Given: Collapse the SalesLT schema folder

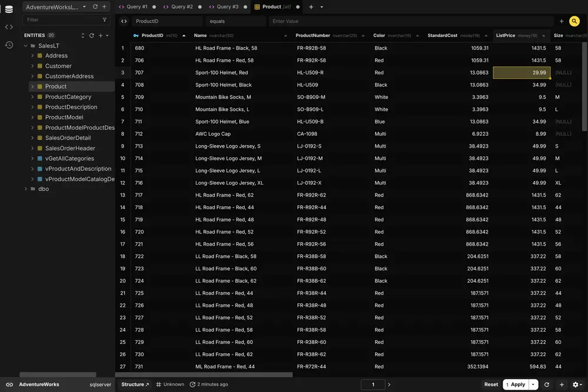Looking at the screenshot, I should pyautogui.click(x=25, y=46).
